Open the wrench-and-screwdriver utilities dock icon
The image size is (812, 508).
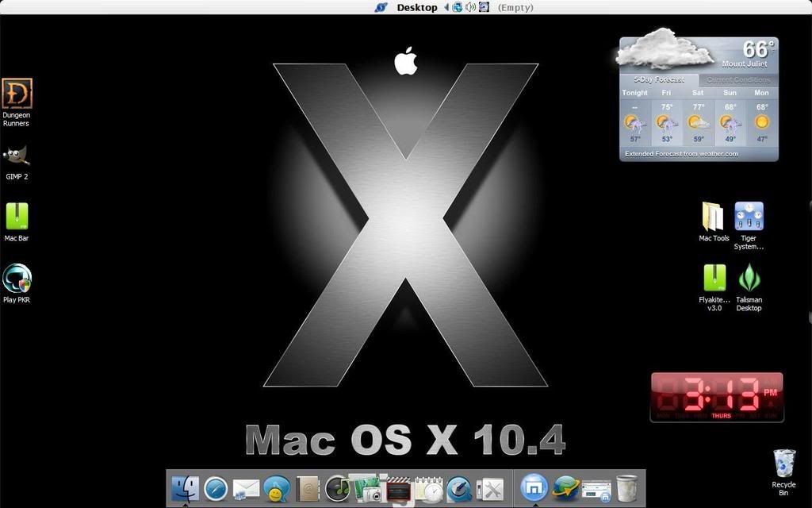(490, 489)
